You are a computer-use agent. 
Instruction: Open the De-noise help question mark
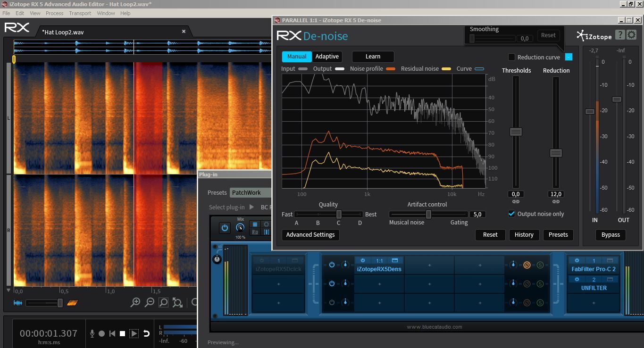tap(620, 35)
